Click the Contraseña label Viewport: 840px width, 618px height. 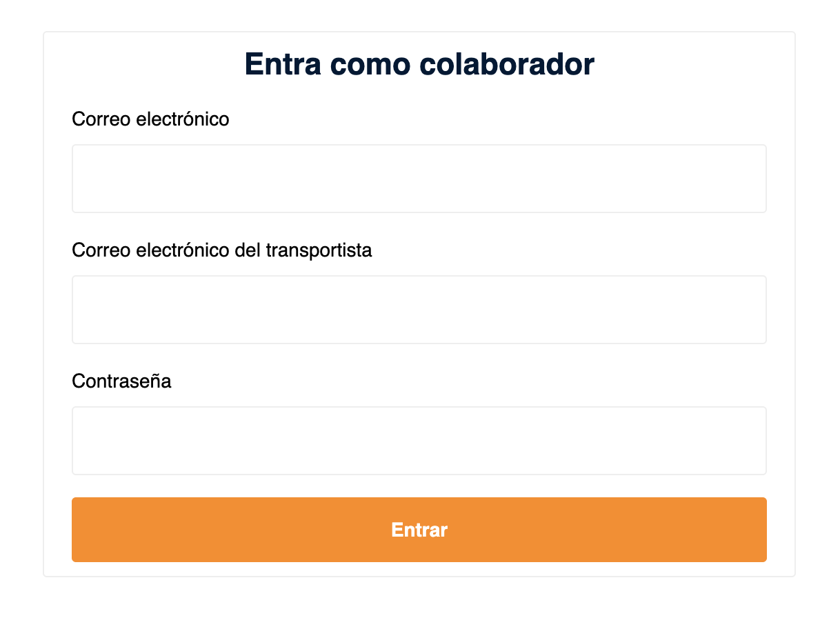[121, 381]
